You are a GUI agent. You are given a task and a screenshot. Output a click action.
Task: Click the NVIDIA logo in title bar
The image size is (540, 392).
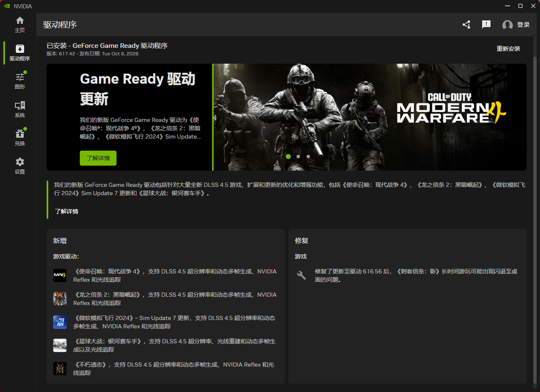(x=7, y=6)
